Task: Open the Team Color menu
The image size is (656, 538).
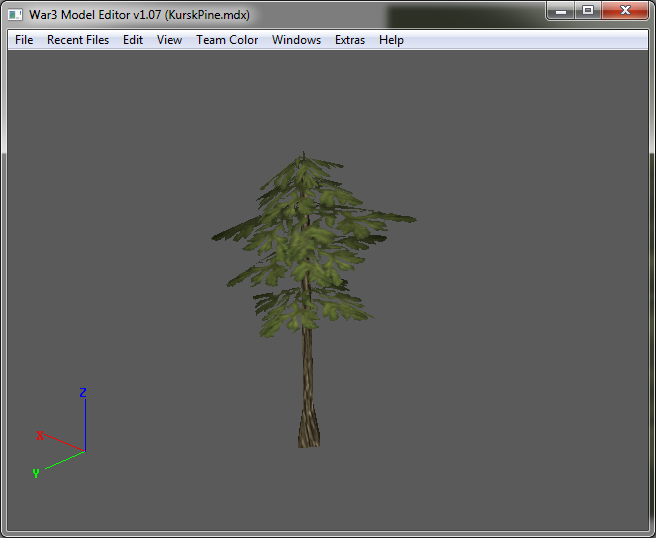Action: click(227, 40)
